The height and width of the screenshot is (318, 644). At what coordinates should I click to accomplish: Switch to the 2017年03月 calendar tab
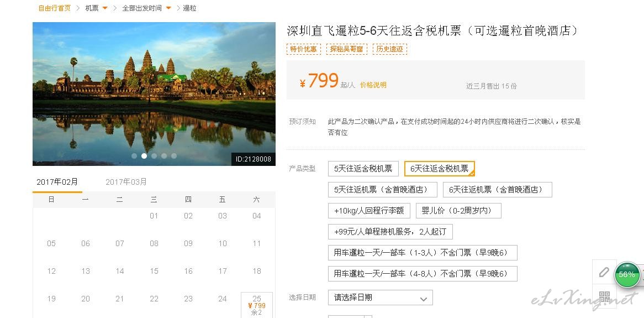pos(126,182)
